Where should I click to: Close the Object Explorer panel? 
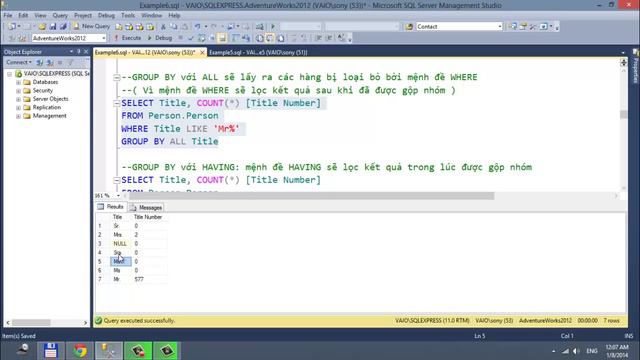point(86,52)
